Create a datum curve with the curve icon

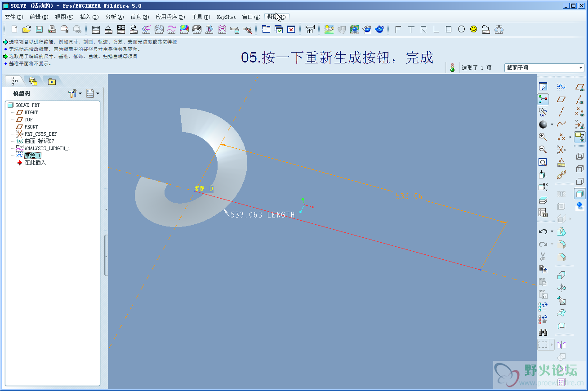point(561,124)
